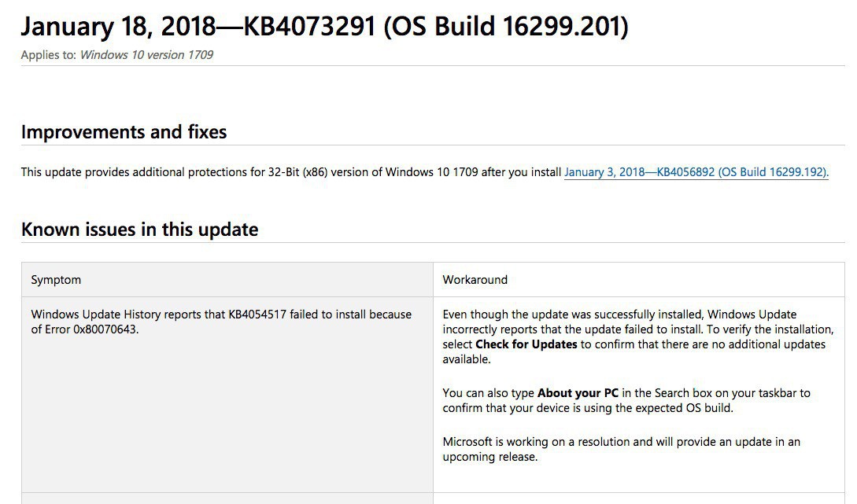
Task: Click 'KB4054517' in the symptom description
Action: click(x=257, y=315)
